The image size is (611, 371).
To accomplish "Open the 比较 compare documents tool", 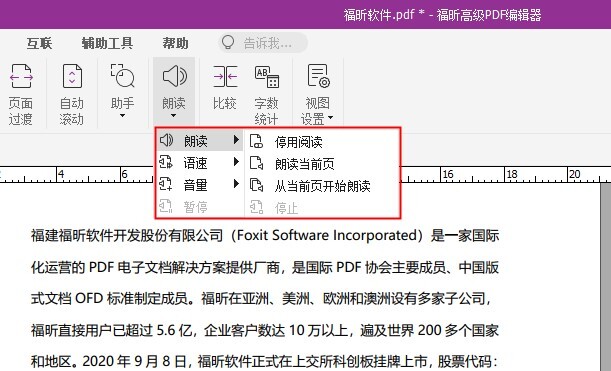I will tap(225, 88).
